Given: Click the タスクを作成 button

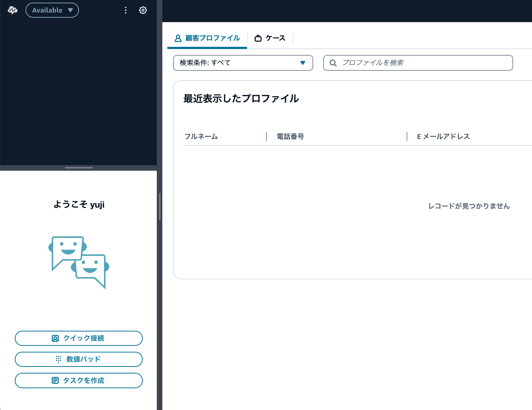Looking at the screenshot, I should (79, 381).
